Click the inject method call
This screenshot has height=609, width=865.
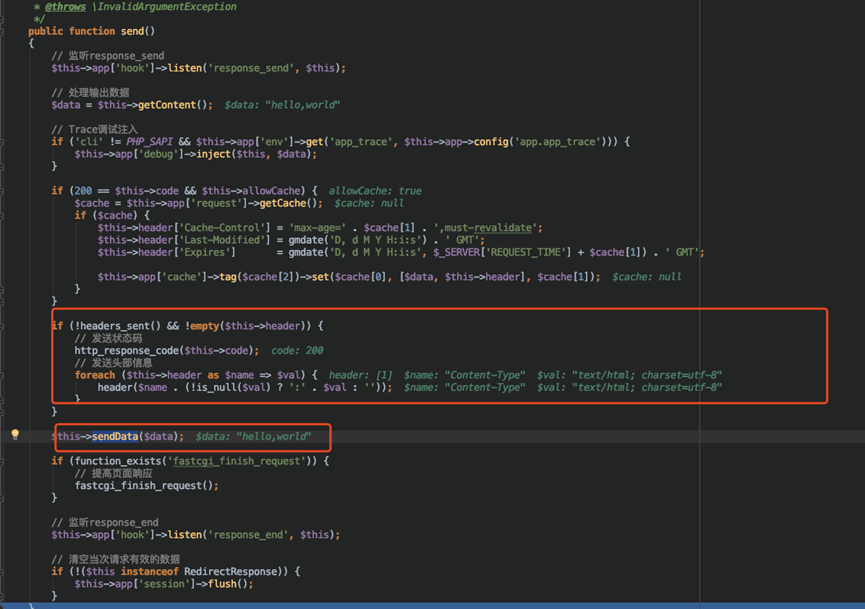click(213, 154)
